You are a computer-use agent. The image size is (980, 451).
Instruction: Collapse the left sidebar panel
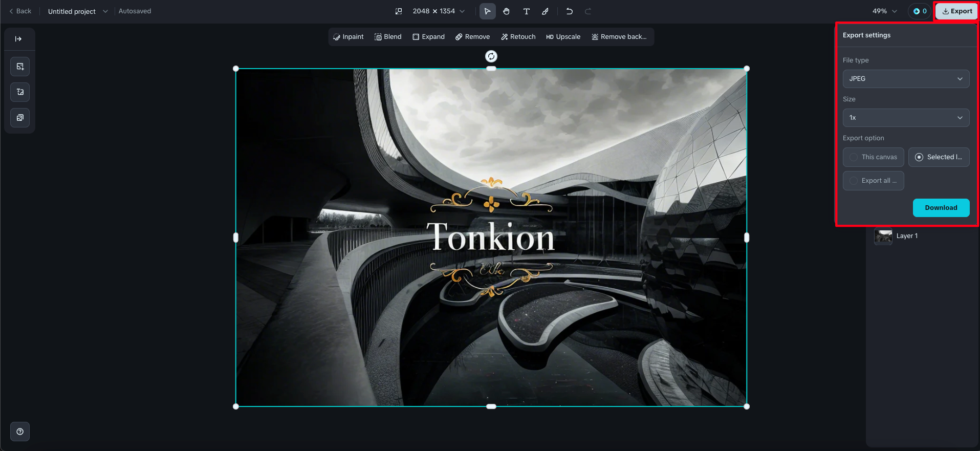[x=18, y=39]
